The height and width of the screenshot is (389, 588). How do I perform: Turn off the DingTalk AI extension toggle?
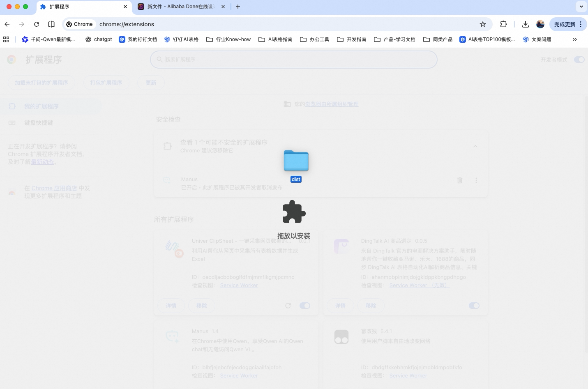click(474, 306)
